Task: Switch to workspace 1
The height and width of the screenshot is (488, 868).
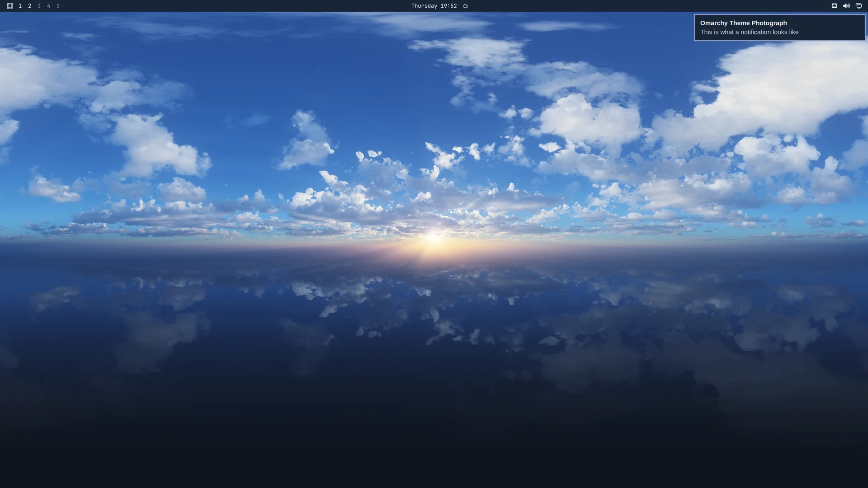Action: pos(20,6)
